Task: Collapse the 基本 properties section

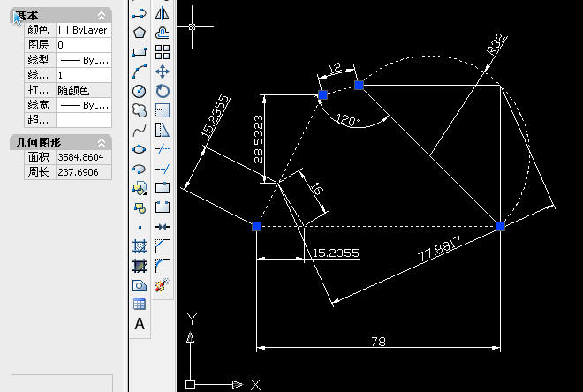Action: tap(102, 16)
